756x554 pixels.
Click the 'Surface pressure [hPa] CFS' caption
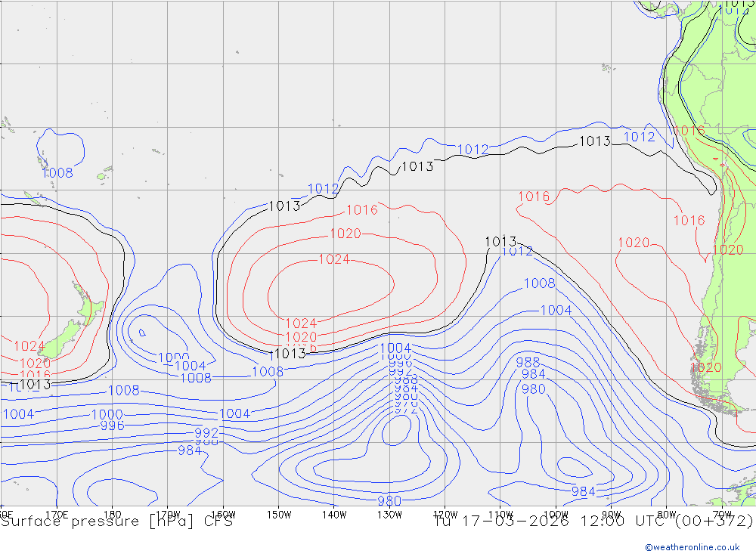(116, 522)
